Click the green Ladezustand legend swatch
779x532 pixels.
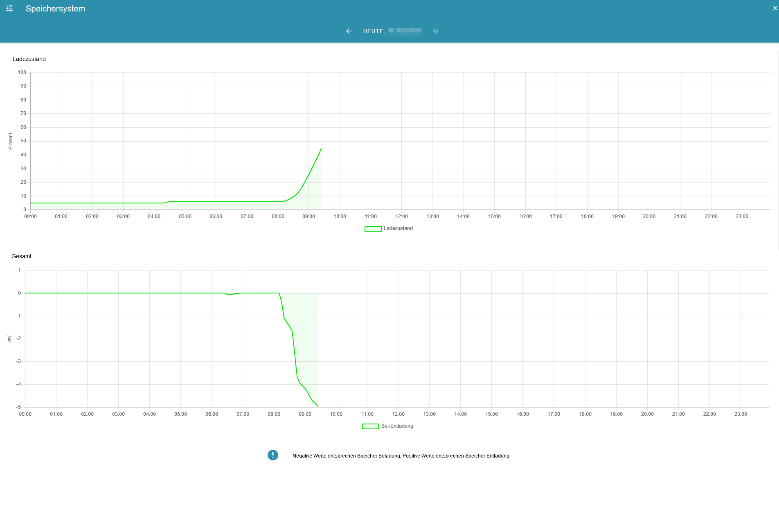373,229
